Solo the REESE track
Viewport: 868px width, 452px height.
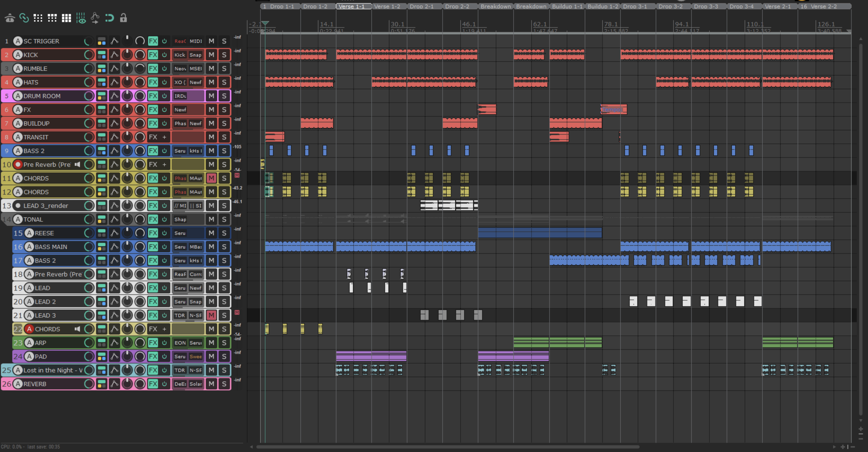224,233
